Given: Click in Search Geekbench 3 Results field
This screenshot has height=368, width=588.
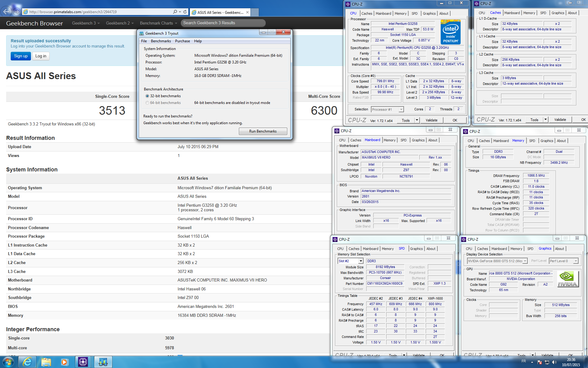Looking at the screenshot, I should 223,23.
